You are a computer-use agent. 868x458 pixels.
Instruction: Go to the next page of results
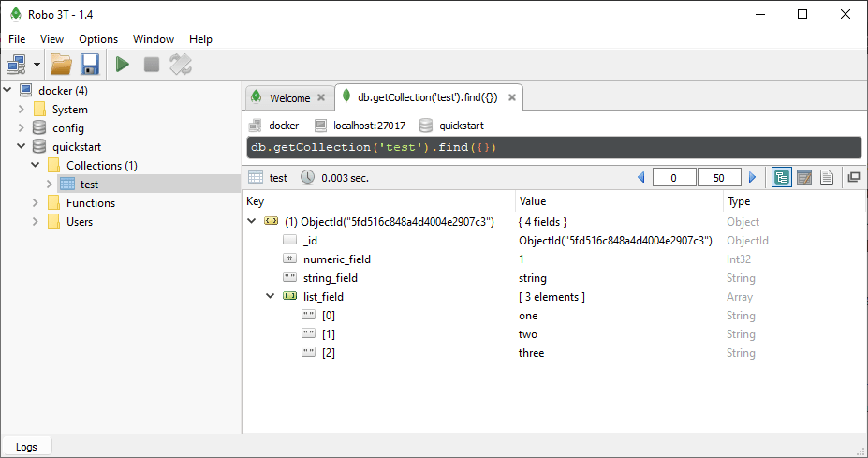(752, 177)
